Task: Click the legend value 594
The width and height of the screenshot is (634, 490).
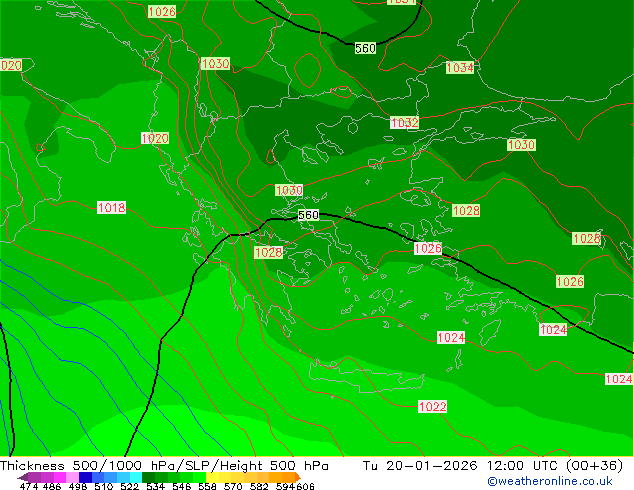Action: click(285, 486)
